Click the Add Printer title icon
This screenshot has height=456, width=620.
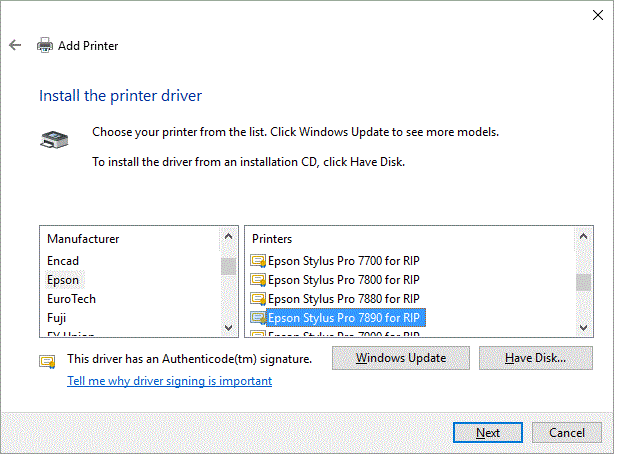tap(45, 45)
